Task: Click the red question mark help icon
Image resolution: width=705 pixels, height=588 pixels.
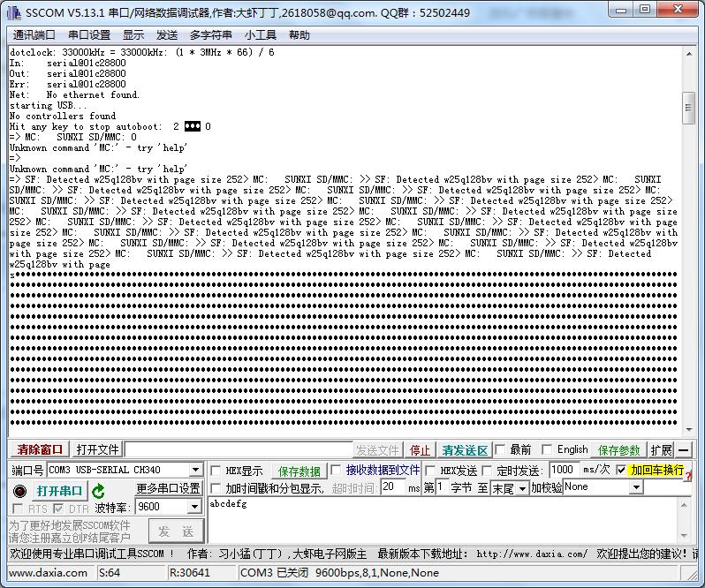Action: 689,475
